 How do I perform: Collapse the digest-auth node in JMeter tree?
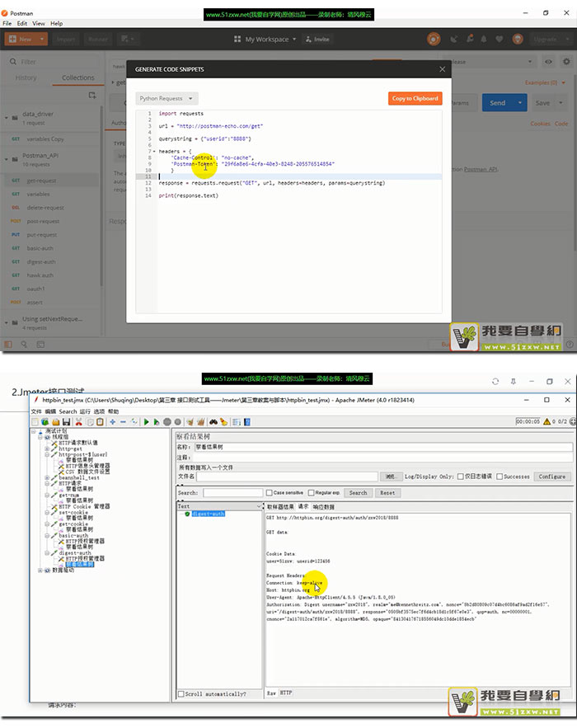pos(47,553)
